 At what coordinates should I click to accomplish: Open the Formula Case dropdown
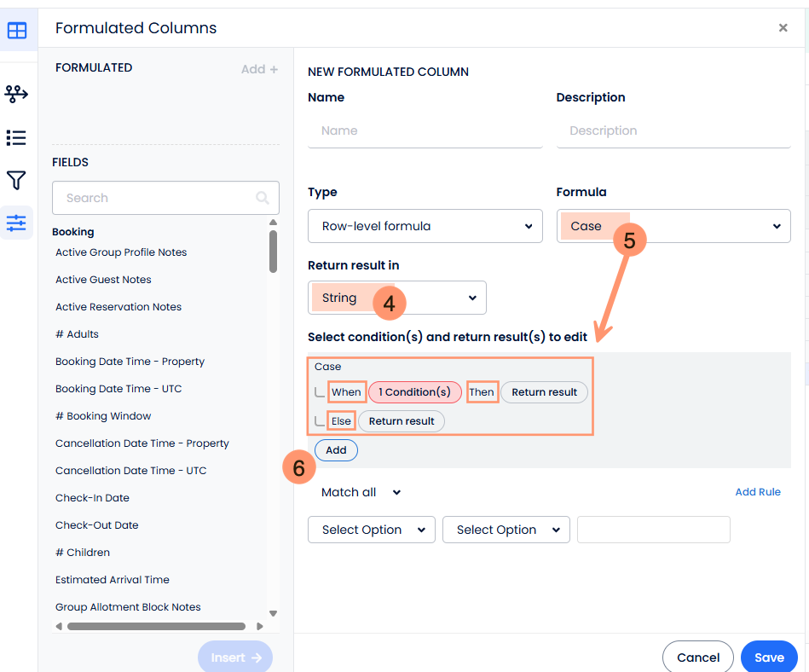(x=673, y=226)
